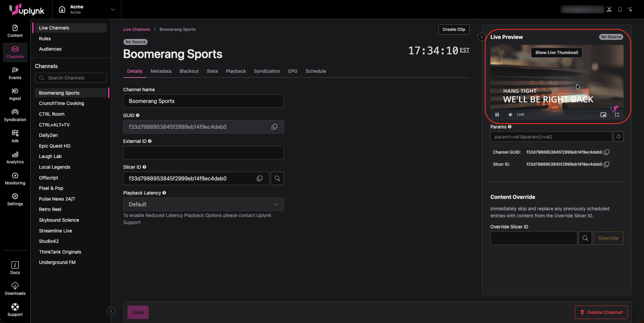Pause the live preview player

click(497, 115)
